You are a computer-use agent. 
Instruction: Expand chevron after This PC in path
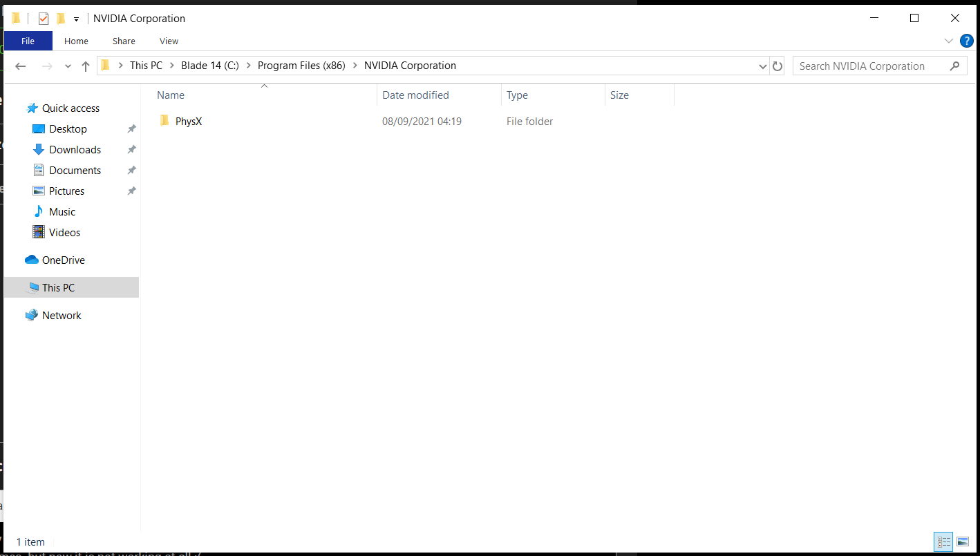click(x=171, y=66)
